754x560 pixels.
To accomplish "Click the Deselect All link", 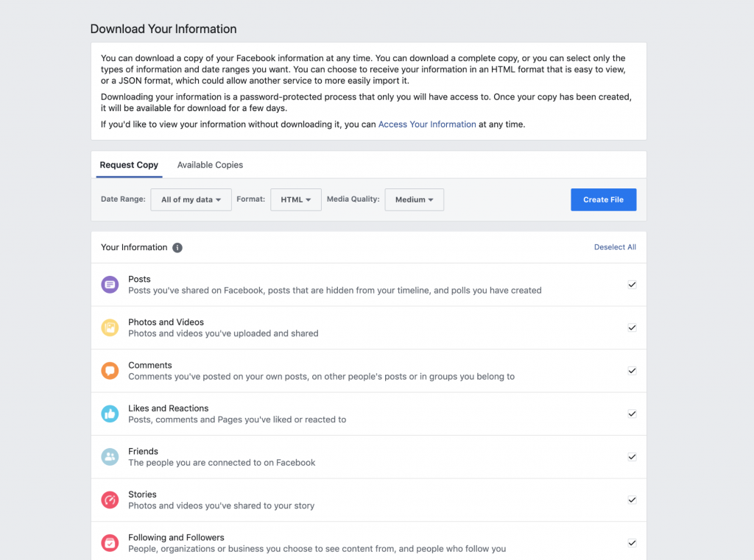I will tap(615, 247).
